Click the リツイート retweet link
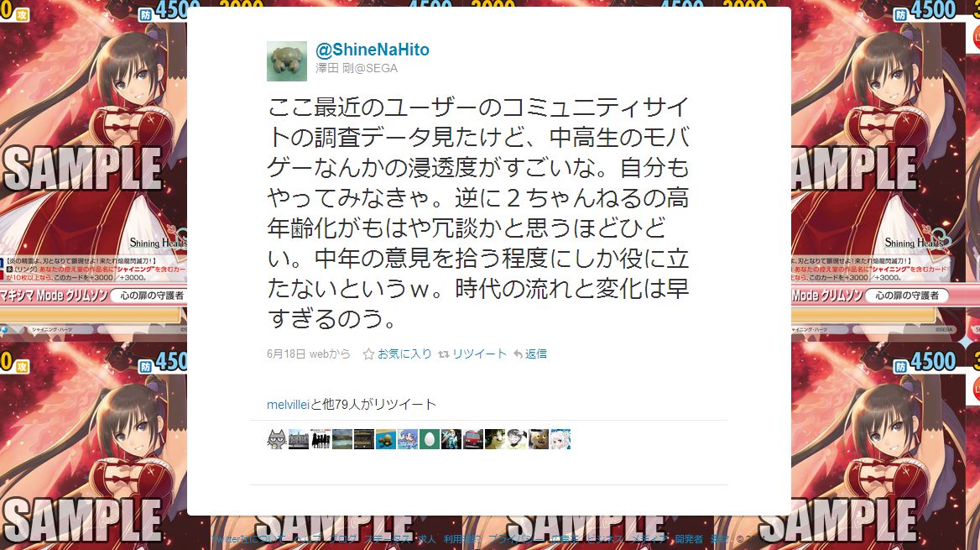 click(479, 354)
